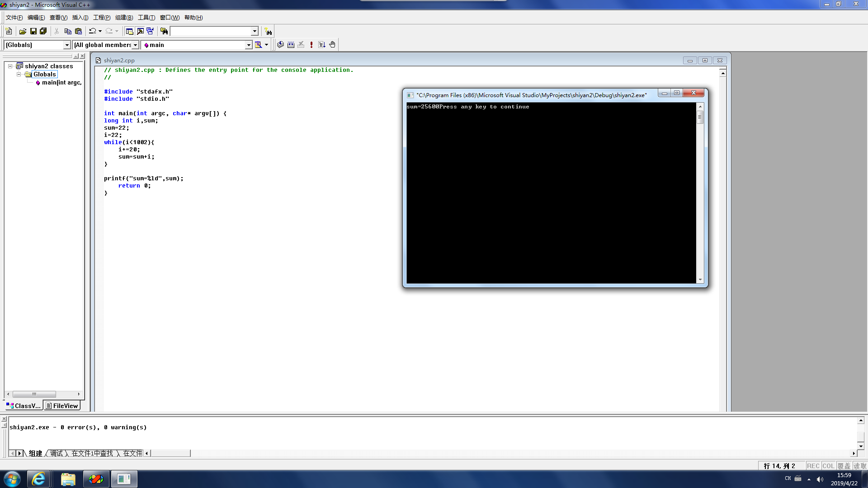Select main(int argc, tree item

[x=61, y=83]
